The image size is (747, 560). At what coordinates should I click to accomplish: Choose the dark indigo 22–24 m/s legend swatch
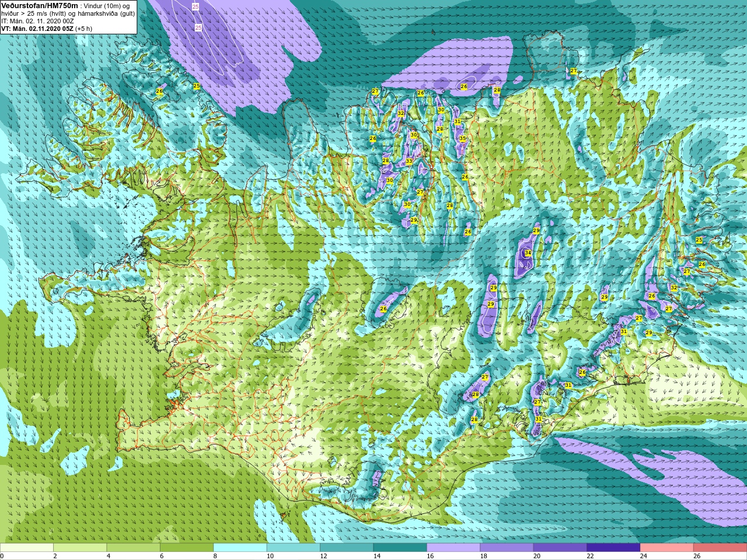coord(613,547)
